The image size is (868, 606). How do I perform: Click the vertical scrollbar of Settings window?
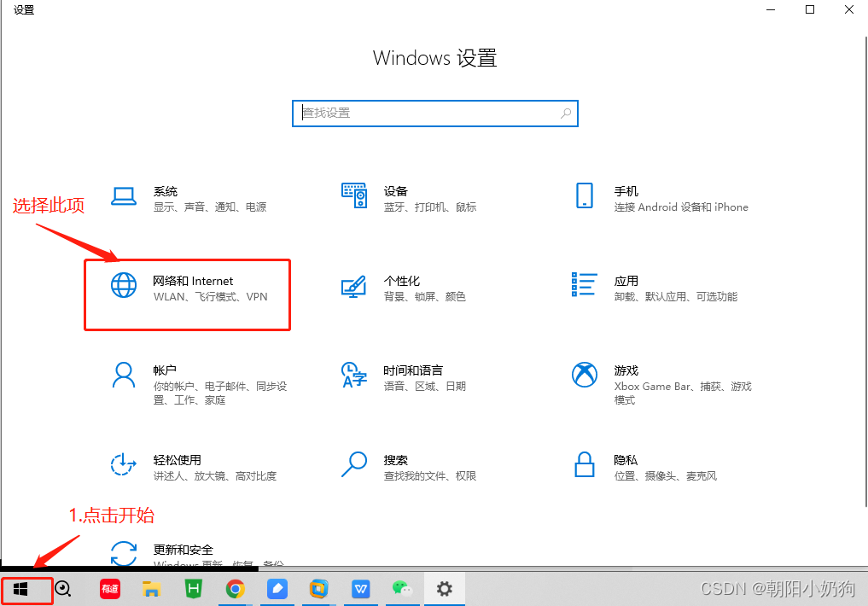tap(865, 271)
